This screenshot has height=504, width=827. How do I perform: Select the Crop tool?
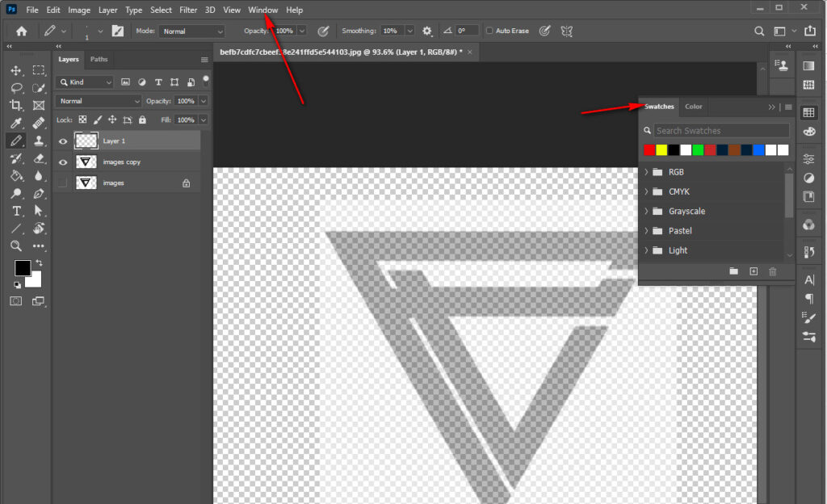coord(16,105)
